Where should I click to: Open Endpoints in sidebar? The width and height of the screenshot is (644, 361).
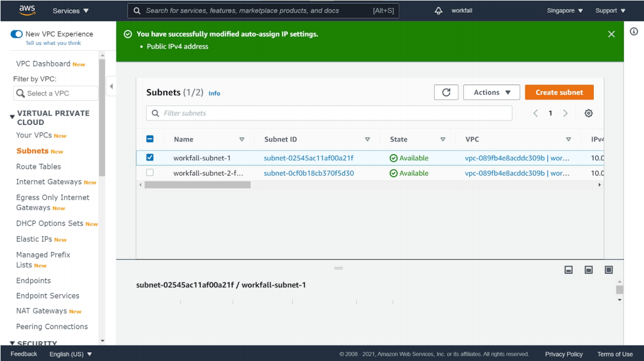click(34, 280)
